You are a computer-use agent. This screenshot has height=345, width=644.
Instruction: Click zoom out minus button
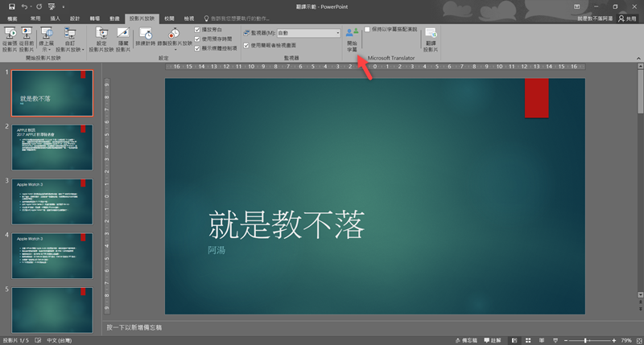pos(566,340)
